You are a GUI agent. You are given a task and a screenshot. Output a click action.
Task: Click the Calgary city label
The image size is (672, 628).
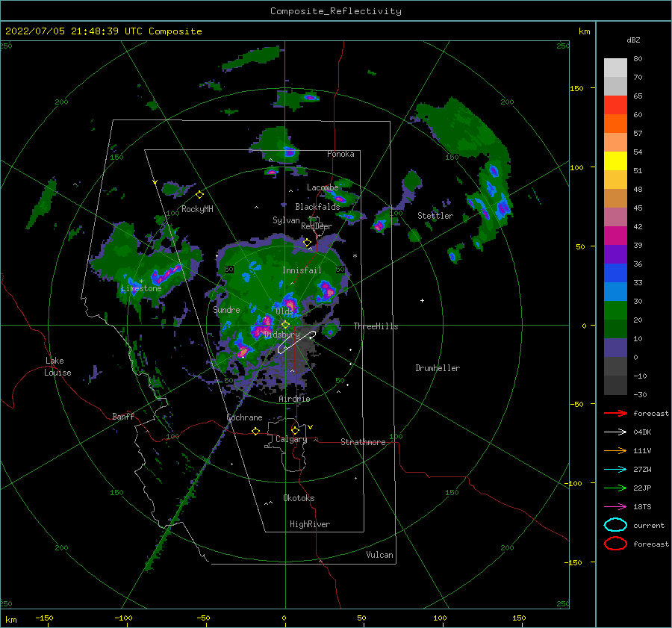pyautogui.click(x=291, y=439)
